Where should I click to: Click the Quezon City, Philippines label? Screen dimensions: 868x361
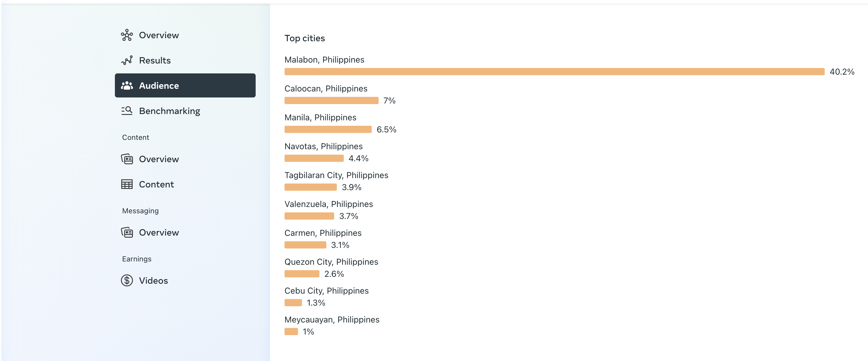point(331,262)
